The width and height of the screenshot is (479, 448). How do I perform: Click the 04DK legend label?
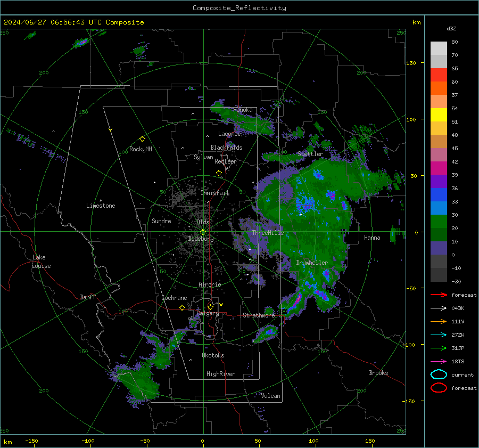458,308
